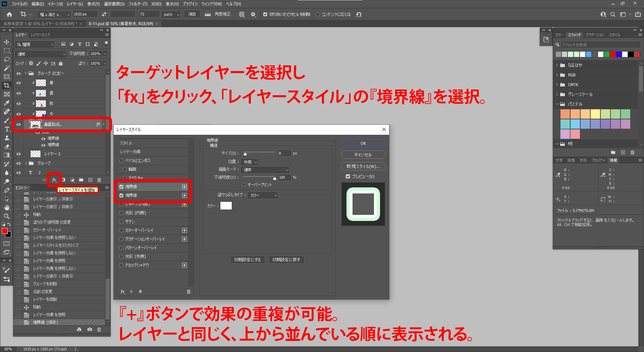Open 描画モード dropdown in Layer Style

point(265,170)
